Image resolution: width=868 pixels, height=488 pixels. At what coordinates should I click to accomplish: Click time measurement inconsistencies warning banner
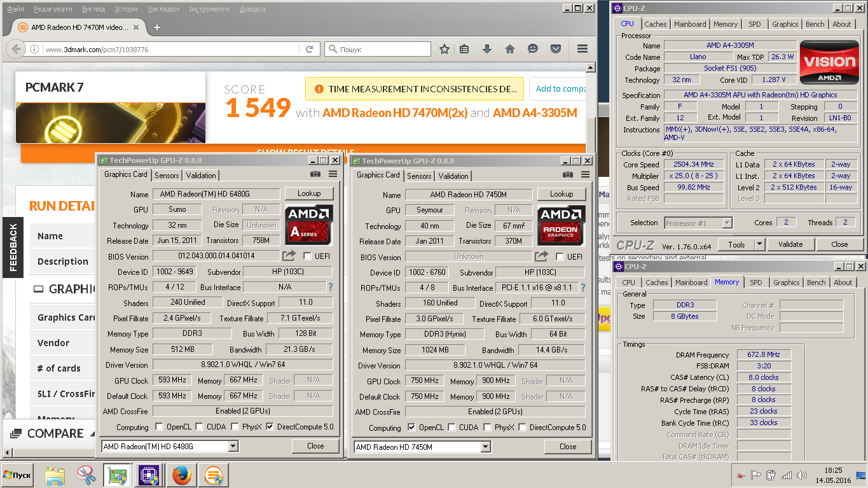point(414,89)
